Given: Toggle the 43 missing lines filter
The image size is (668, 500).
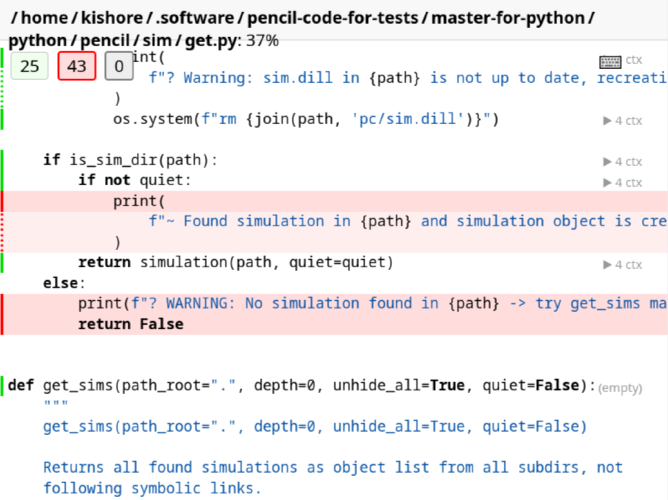Looking at the screenshot, I should click(x=76, y=67).
